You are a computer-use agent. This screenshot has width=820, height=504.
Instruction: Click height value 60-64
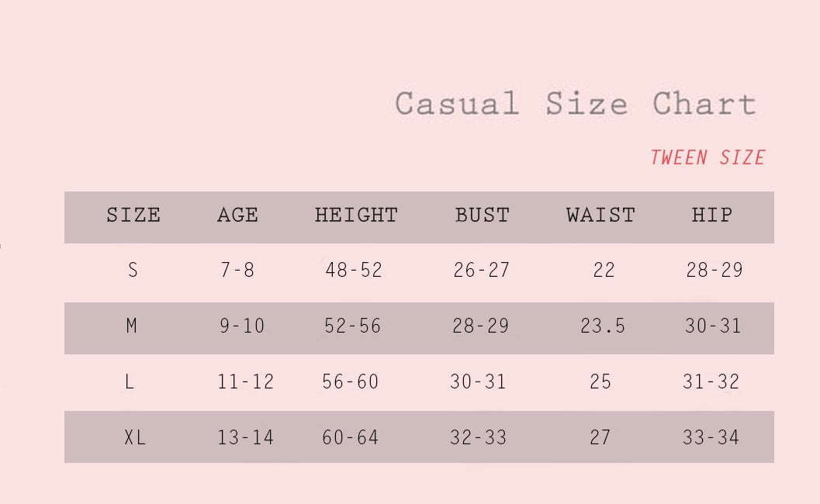[x=351, y=437]
